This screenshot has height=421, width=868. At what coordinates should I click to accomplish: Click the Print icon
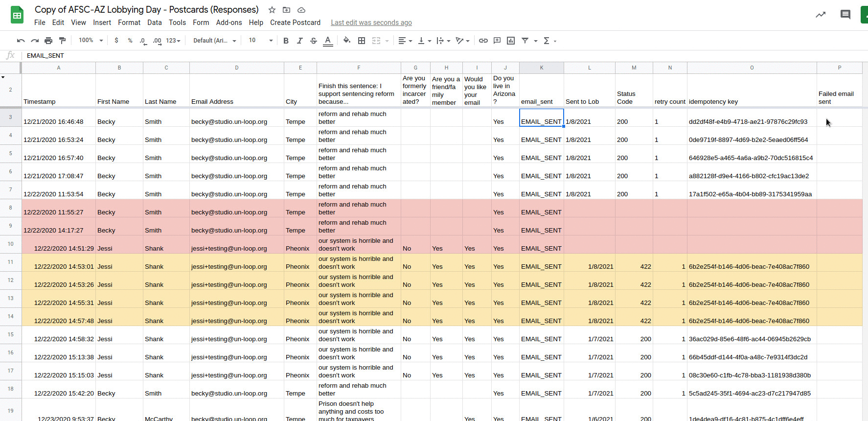coord(48,41)
